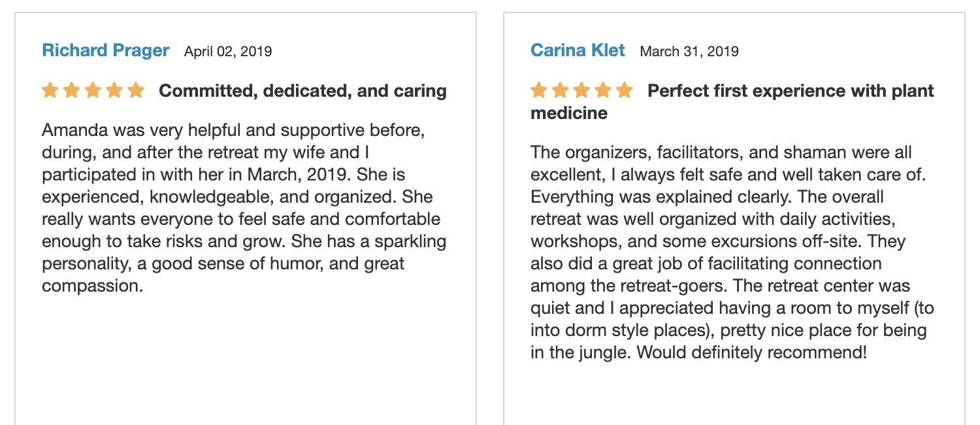This screenshot has height=425, width=980.
Task: Click the April 02, 2019 review date
Action: click(228, 51)
